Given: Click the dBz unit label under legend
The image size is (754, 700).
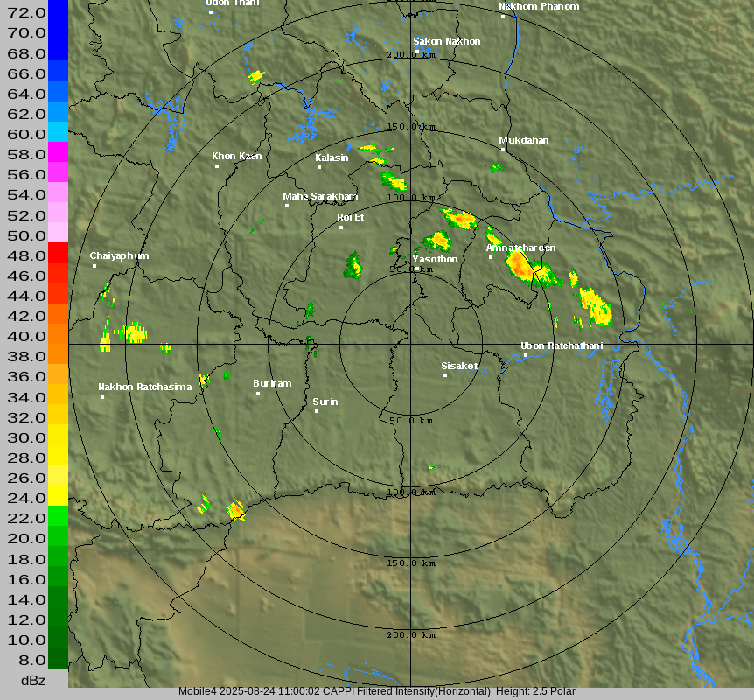Looking at the screenshot, I should pos(33,680).
